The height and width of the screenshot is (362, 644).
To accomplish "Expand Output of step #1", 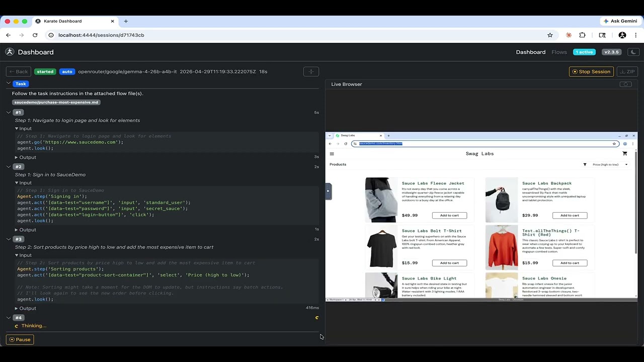I will pyautogui.click(x=25, y=157).
